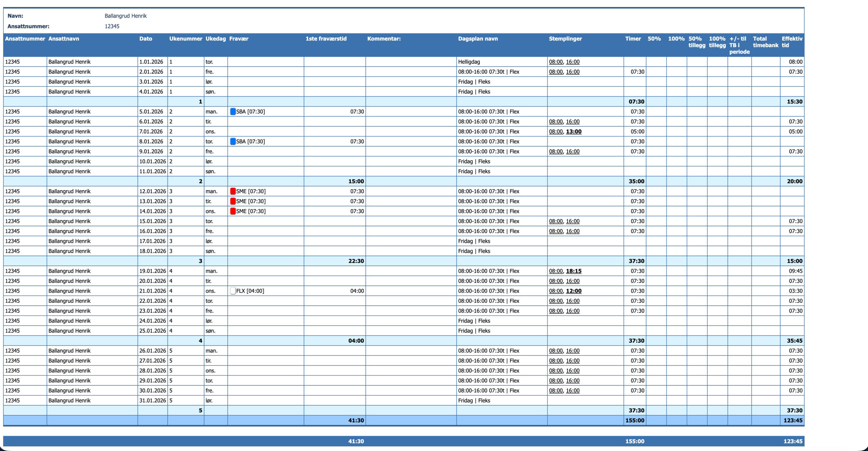Click red SME marker on 12.01.2026 row

tap(233, 191)
